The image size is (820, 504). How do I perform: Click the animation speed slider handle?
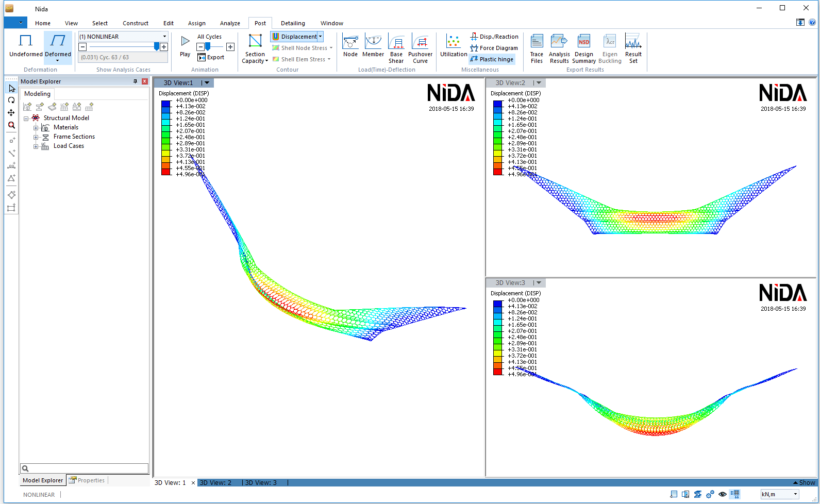pos(208,47)
